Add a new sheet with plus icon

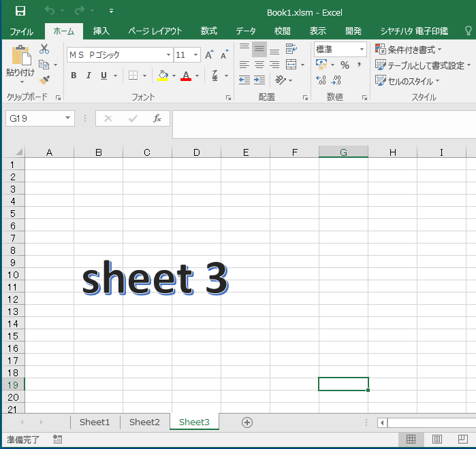tap(247, 422)
